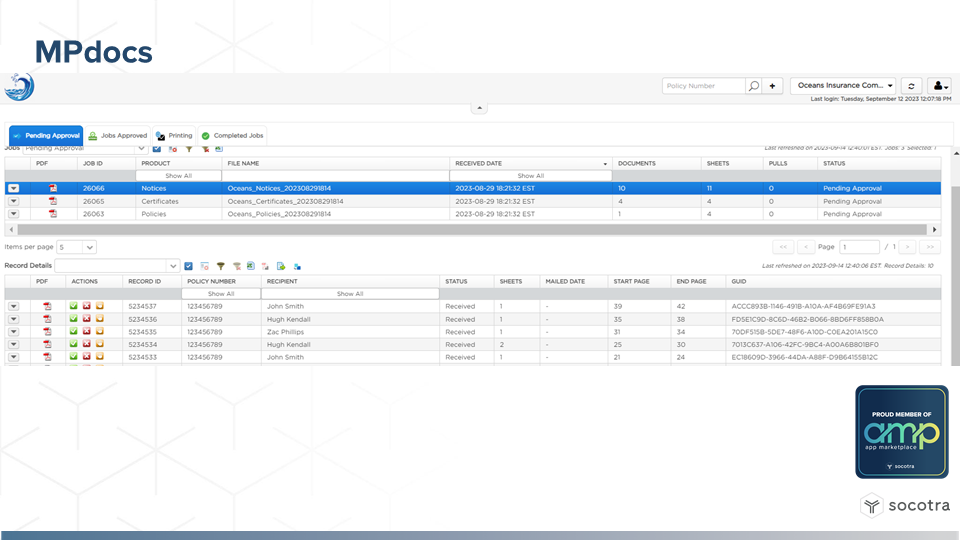Click Show All under Policy Number

tap(221, 294)
